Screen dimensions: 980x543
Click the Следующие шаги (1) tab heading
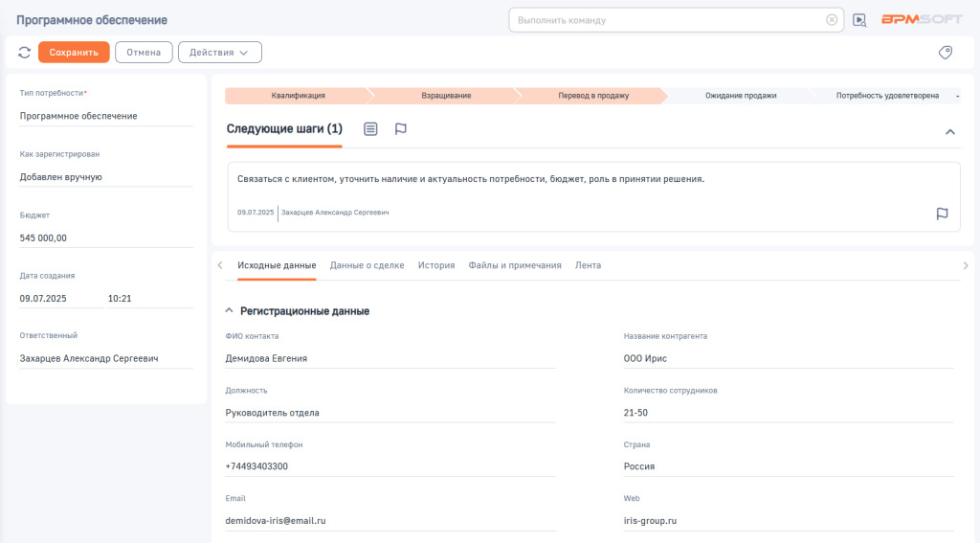(x=284, y=129)
